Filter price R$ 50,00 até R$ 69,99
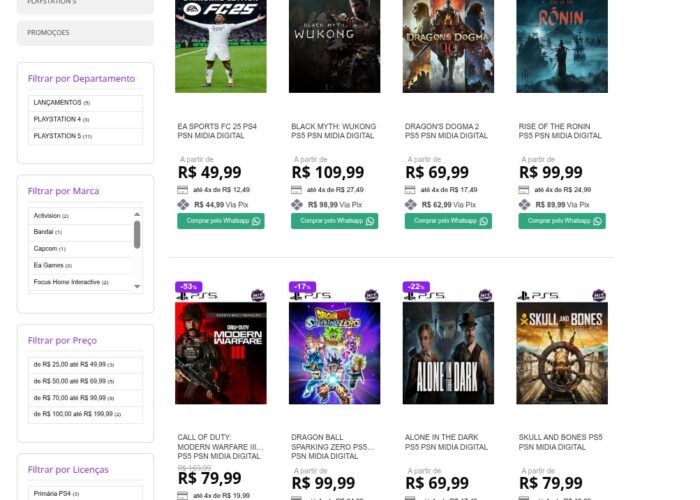The width and height of the screenshot is (700, 500). point(73,381)
